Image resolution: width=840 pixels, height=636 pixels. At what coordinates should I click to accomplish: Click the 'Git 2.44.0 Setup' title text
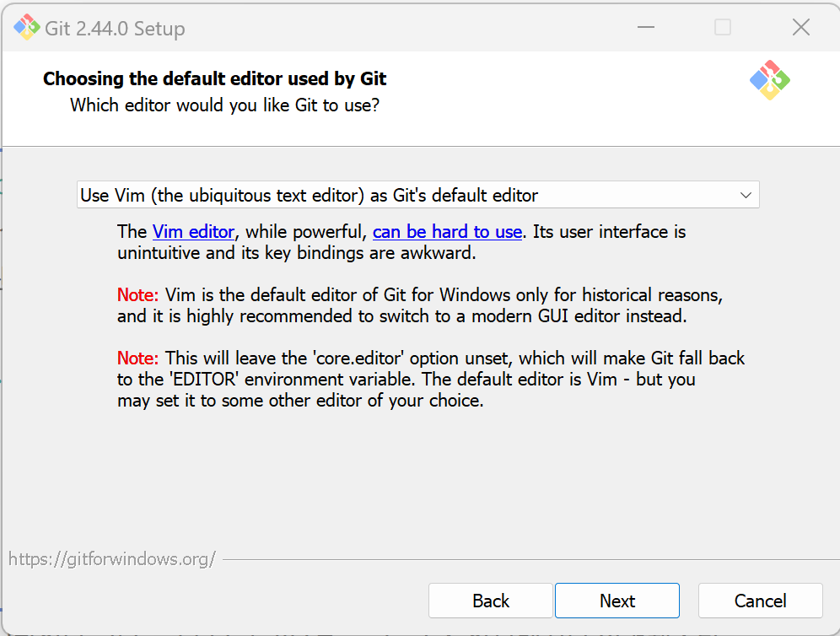(x=115, y=29)
